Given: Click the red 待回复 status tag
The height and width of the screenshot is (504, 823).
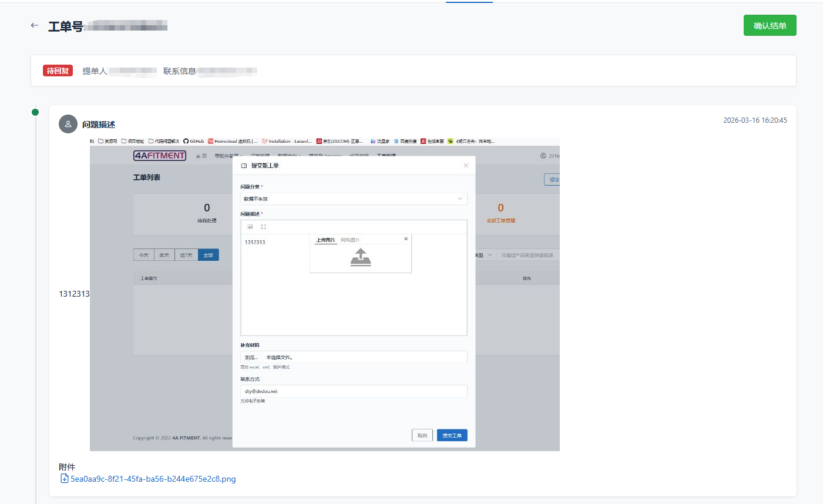Looking at the screenshot, I should [x=58, y=71].
